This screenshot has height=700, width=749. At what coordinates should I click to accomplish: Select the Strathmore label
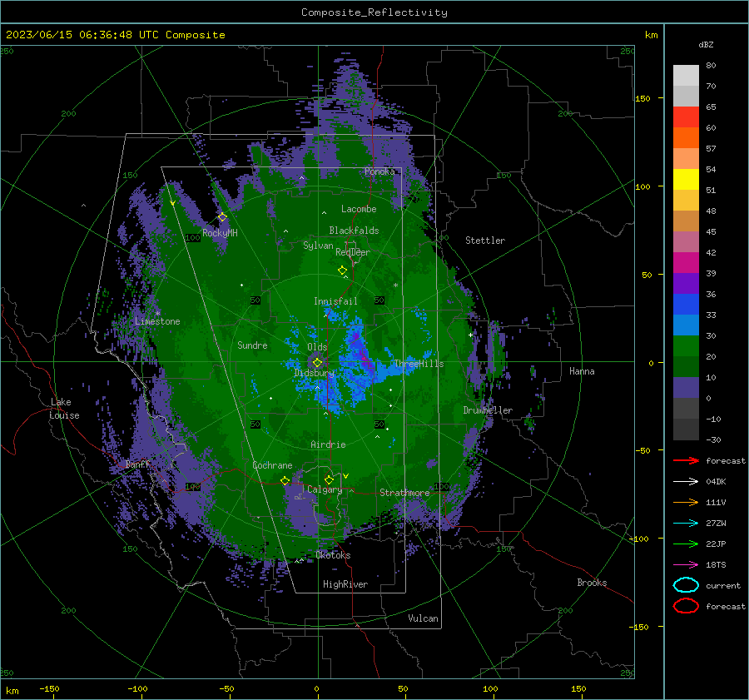pyautogui.click(x=404, y=493)
